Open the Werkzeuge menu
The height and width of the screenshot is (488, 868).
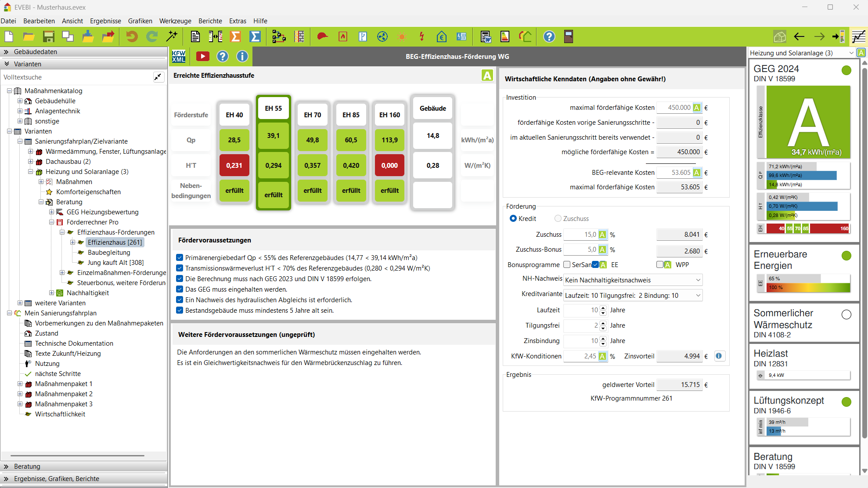[x=175, y=21]
